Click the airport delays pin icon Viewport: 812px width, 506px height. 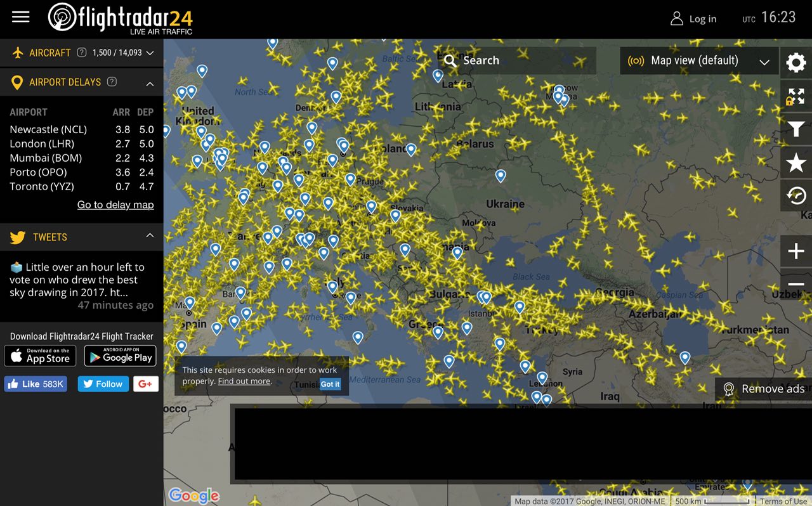(x=18, y=82)
